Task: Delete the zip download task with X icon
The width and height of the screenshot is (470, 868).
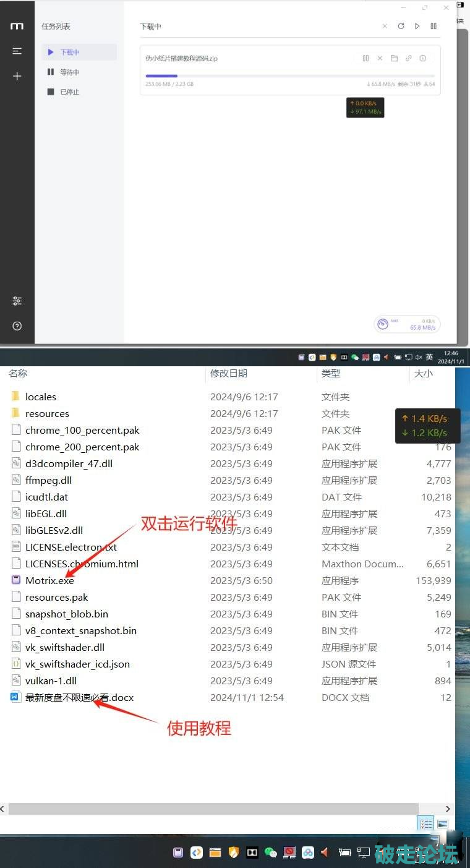Action: click(380, 58)
